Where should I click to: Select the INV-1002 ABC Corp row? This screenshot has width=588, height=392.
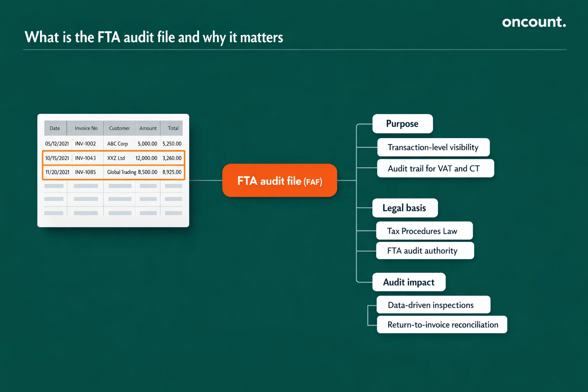[x=113, y=144]
